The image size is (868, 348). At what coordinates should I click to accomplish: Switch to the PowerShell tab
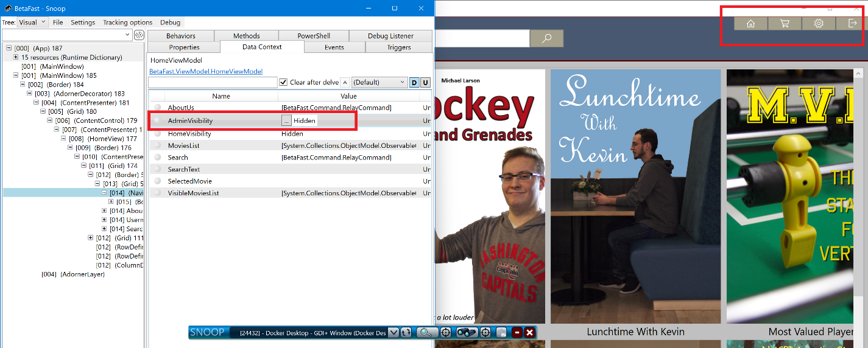pyautogui.click(x=314, y=36)
